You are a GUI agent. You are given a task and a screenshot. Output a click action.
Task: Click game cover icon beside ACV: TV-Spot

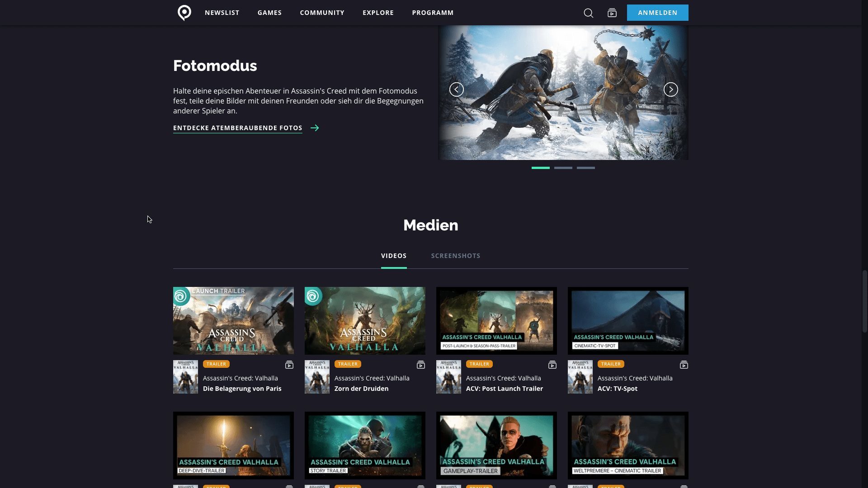(580, 377)
